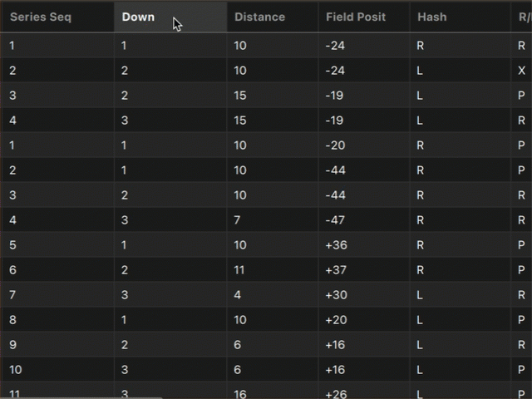The width and height of the screenshot is (532, 399).
Task: Select Down cell in Series Seq 9 row
Action: (125, 345)
